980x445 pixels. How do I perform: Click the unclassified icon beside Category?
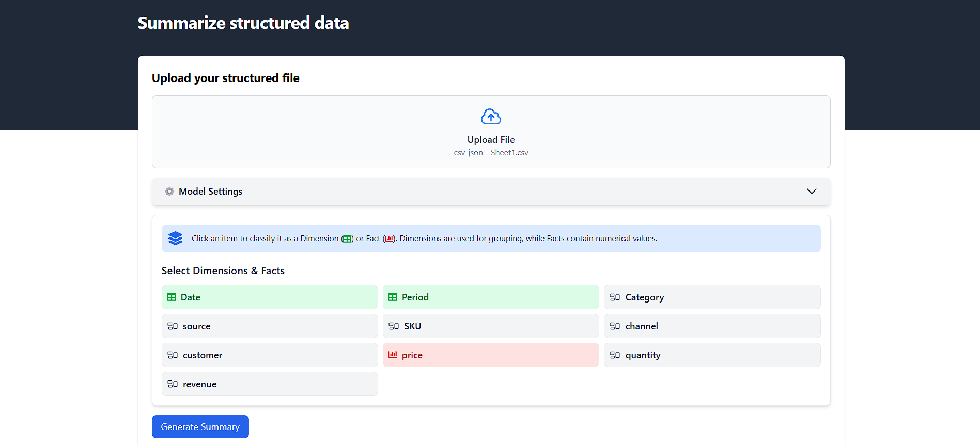click(615, 297)
